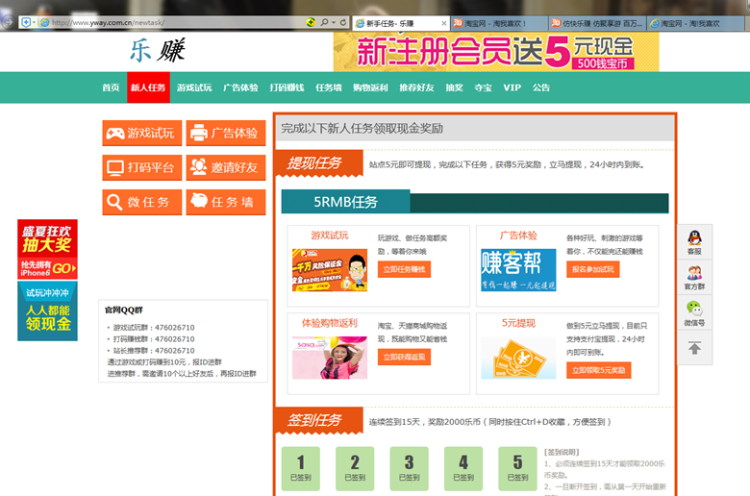The image size is (750, 496).
Task: Click the 提现任务 orange label
Action: 319,163
